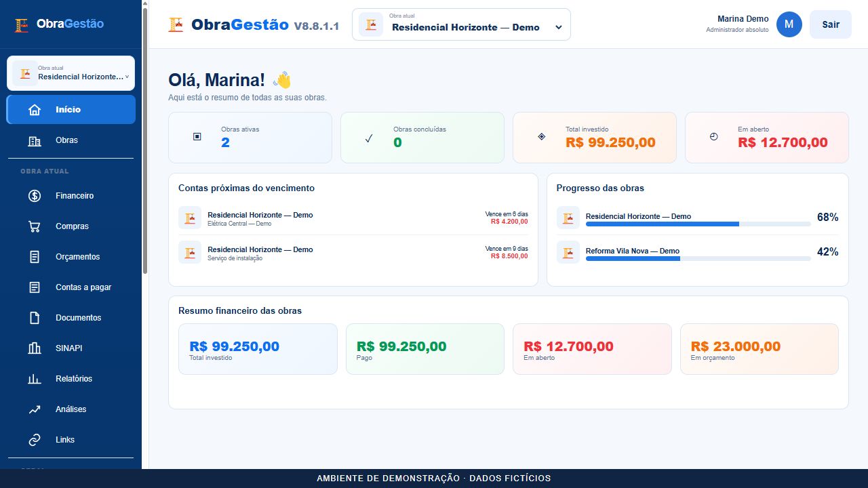
Task: Select Contas a pagar
Action: tap(71, 287)
